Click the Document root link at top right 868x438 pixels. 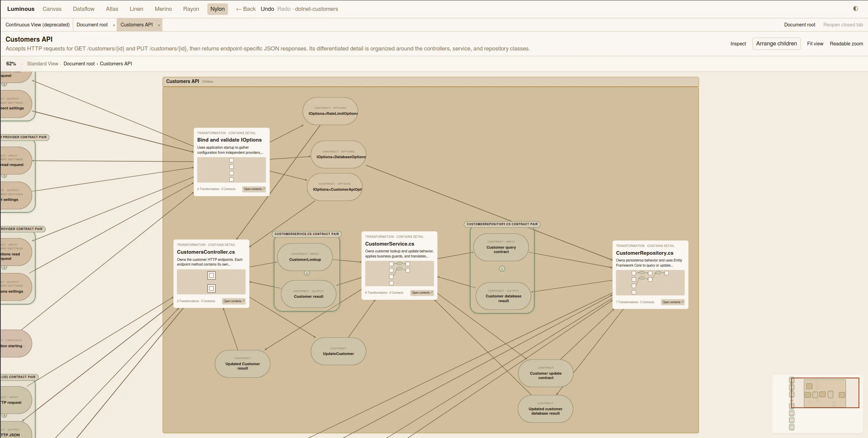point(800,25)
